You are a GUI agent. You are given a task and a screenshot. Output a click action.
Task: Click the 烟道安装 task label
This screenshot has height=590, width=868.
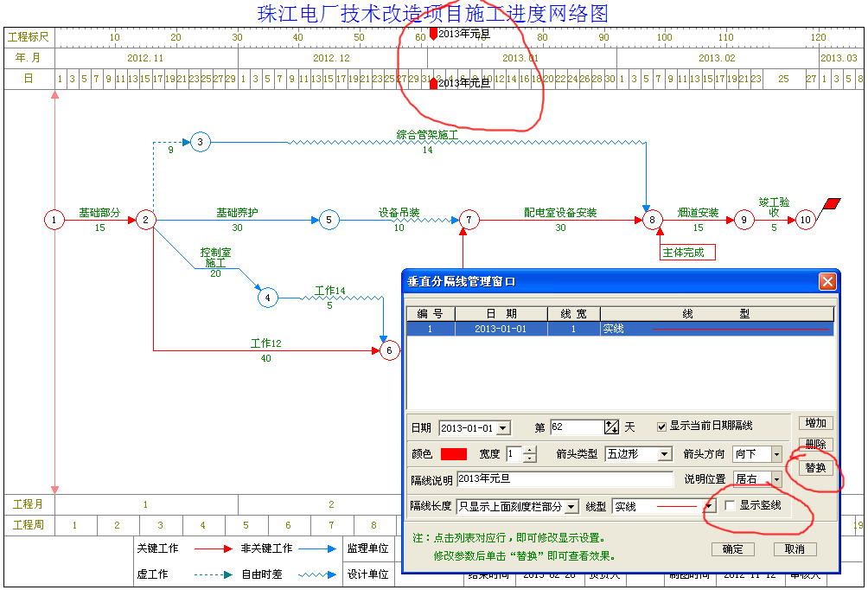(x=698, y=213)
